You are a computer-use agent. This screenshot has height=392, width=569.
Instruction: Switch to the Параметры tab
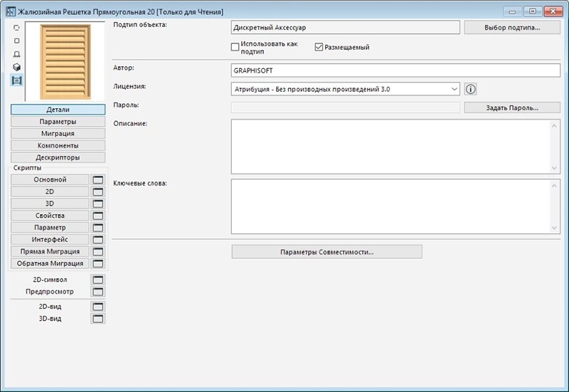click(58, 122)
